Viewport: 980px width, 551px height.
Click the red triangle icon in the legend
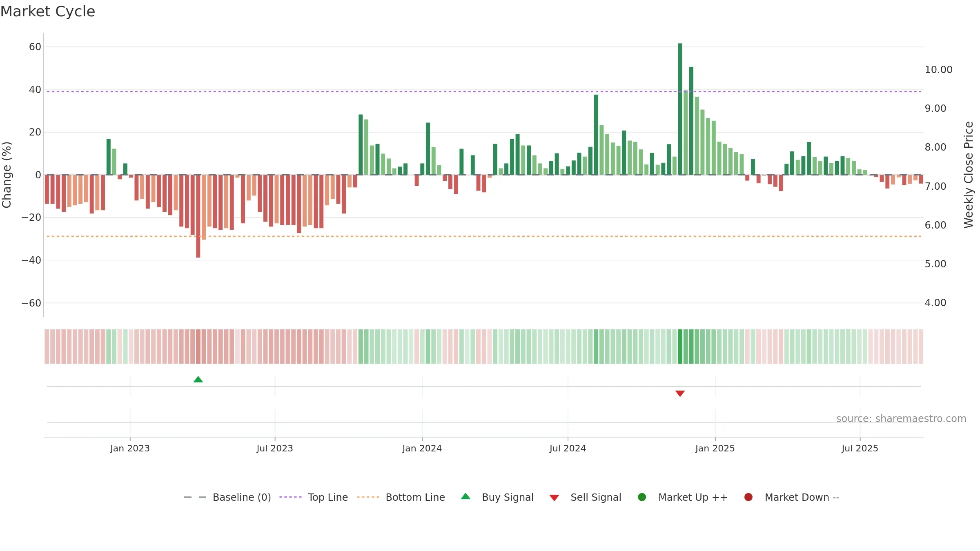[x=554, y=498]
